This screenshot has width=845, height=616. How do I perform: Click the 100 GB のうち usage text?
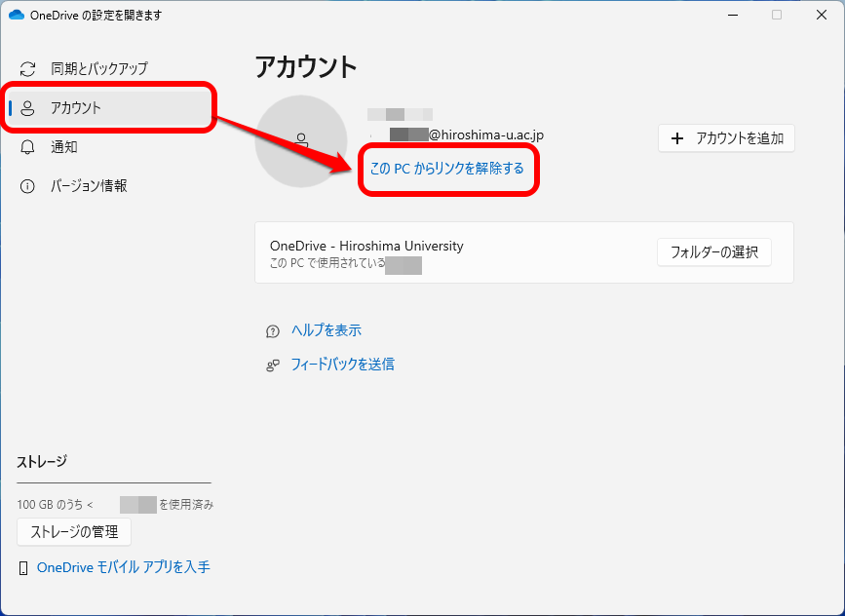(55, 505)
